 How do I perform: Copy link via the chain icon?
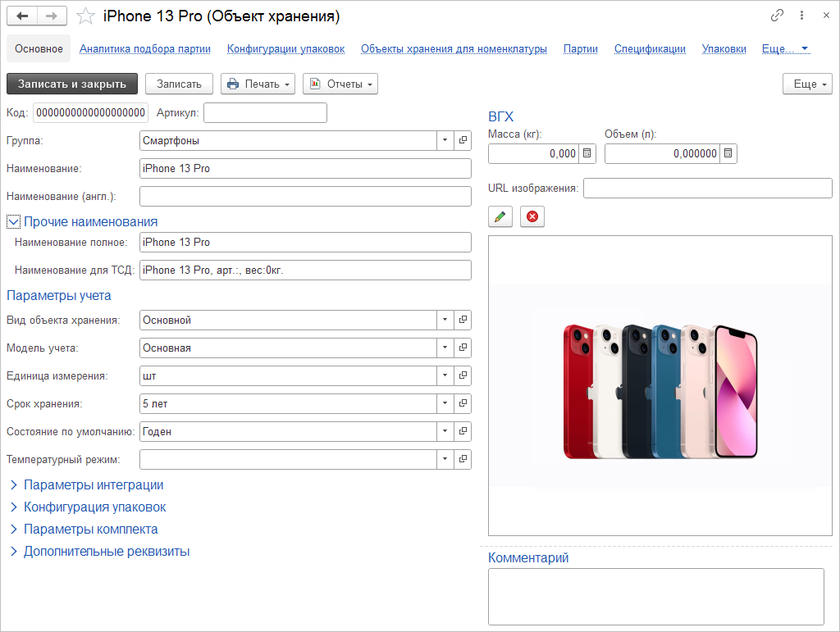[x=777, y=16]
